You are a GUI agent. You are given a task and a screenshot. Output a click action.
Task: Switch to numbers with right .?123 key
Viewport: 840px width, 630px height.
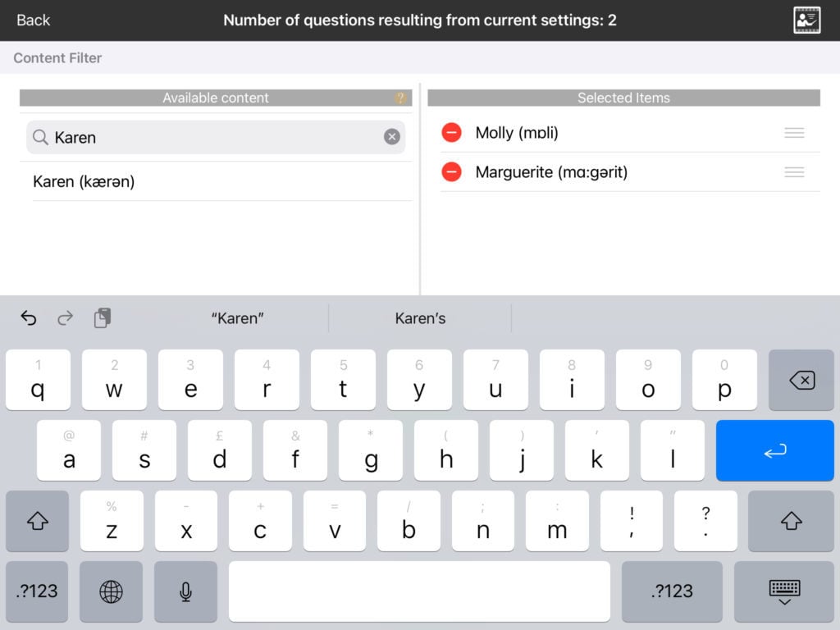[672, 591]
